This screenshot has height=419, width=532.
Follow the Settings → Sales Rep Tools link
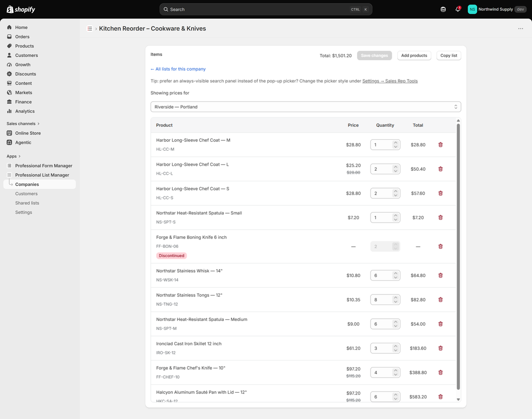coord(390,81)
